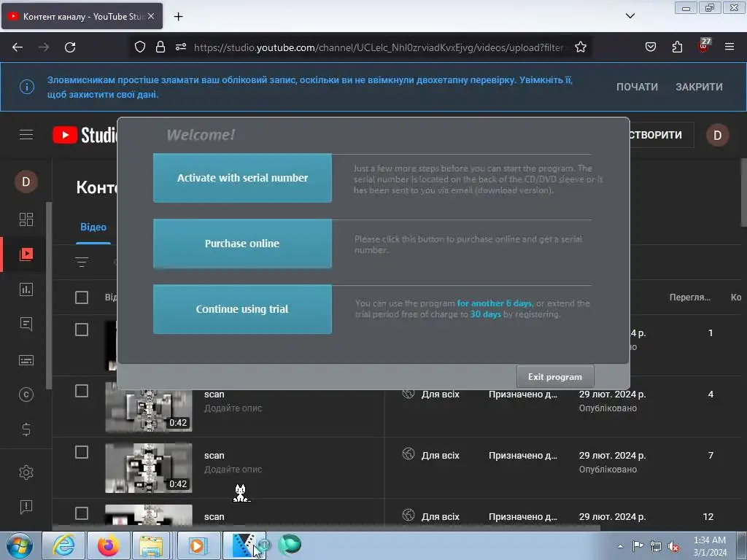Viewport: 747px width, 560px height.
Task: Tick checkbox of first video row
Action: (x=82, y=330)
